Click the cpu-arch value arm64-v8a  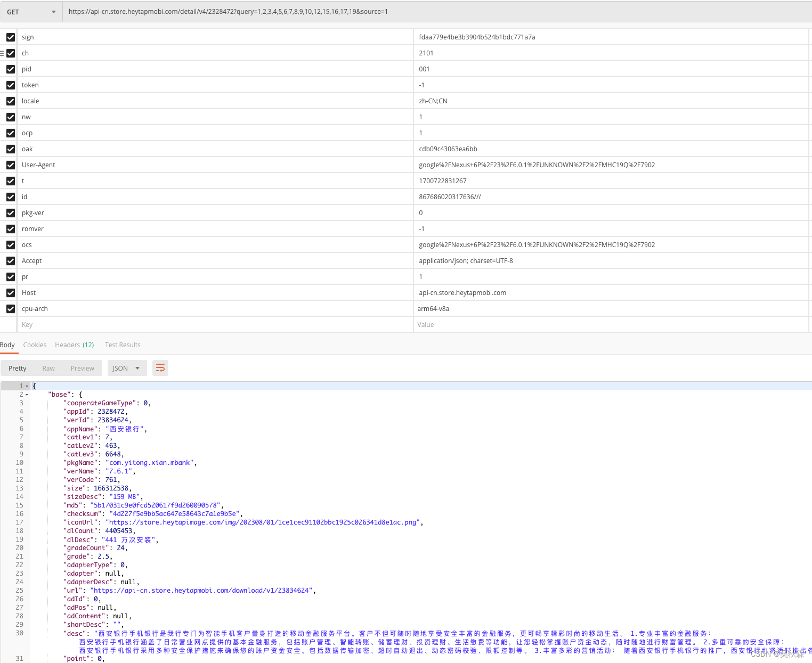433,309
